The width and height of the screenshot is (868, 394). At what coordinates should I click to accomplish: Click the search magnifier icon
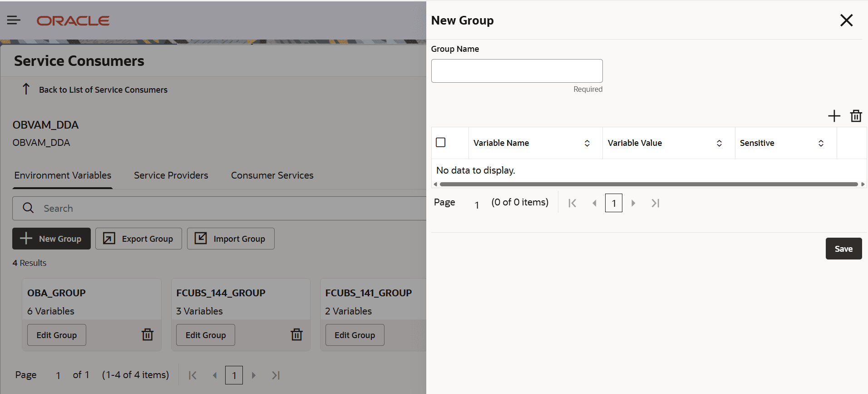pos(28,208)
